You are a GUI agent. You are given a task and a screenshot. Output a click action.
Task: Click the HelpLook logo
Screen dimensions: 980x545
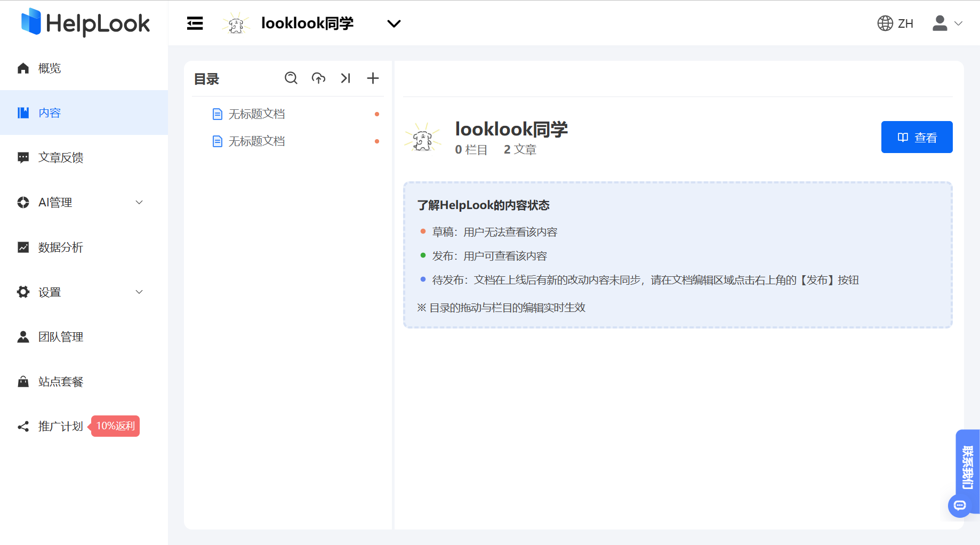click(x=85, y=22)
